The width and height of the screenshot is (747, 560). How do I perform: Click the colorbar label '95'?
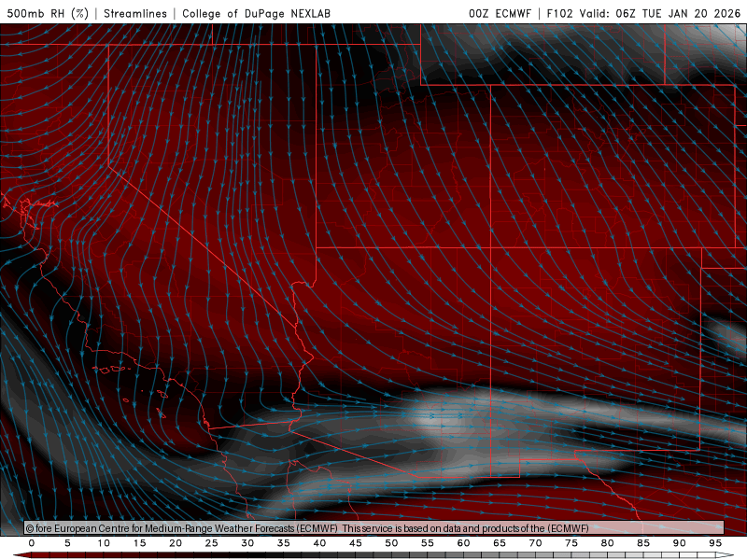(715, 543)
